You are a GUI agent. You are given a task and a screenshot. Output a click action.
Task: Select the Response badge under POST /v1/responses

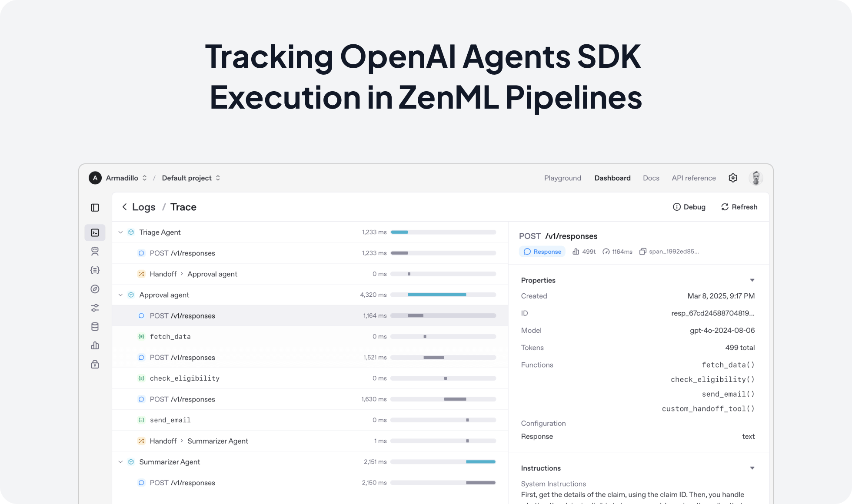click(542, 251)
